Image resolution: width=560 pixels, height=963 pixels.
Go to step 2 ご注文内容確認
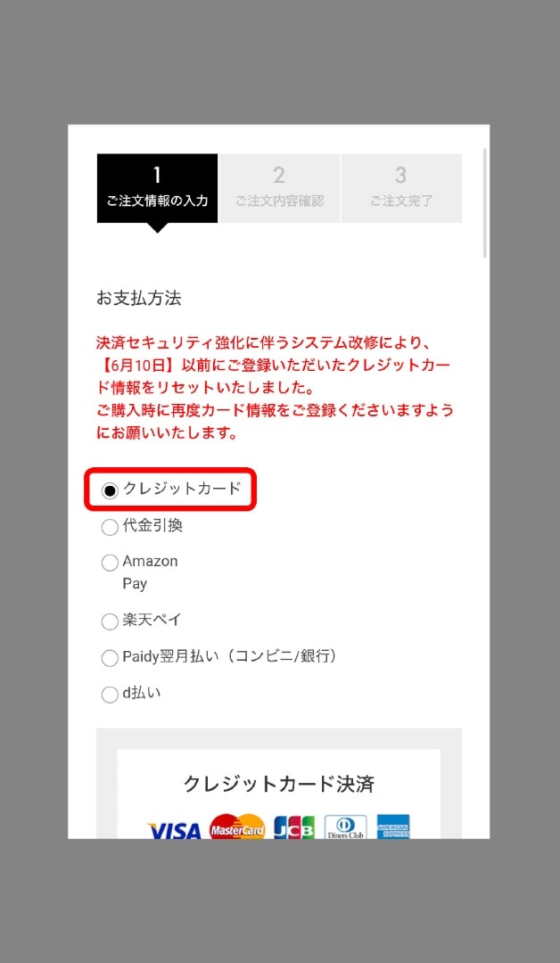click(x=279, y=188)
